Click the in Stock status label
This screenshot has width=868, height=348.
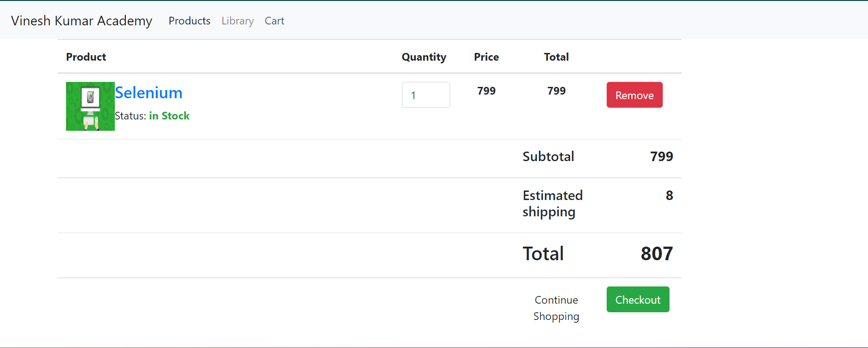pyautogui.click(x=170, y=116)
